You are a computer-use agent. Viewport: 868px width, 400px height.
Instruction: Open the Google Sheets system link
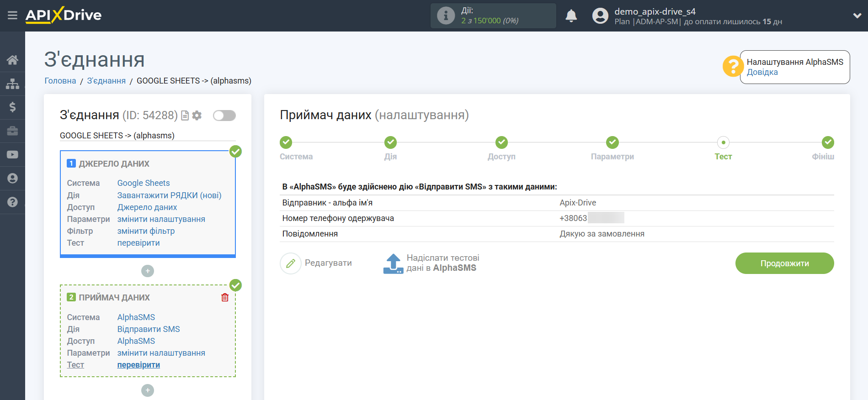[x=144, y=183]
